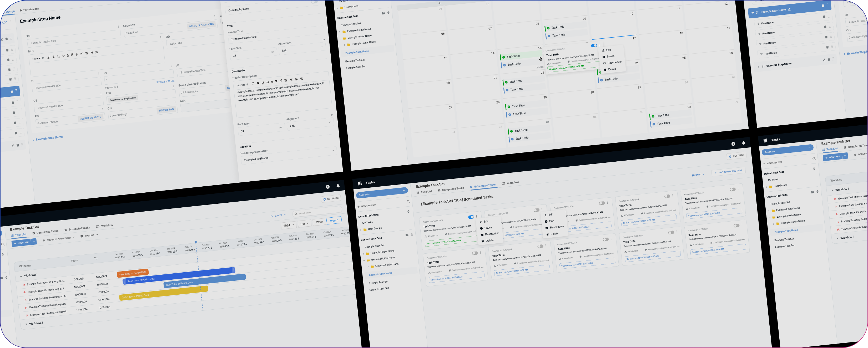Viewport: 868px width, 348px height.
Task: Turn off the toggle on calendar task popup
Action: click(x=594, y=45)
